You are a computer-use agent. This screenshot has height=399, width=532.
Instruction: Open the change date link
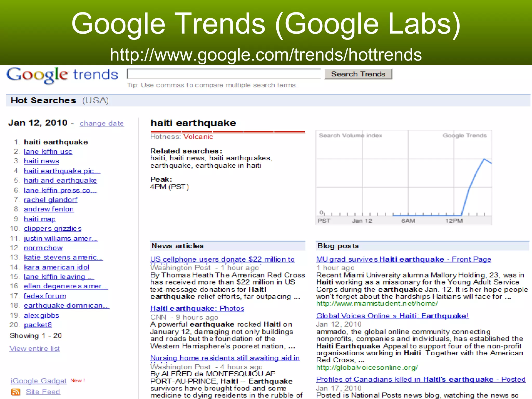(x=102, y=123)
